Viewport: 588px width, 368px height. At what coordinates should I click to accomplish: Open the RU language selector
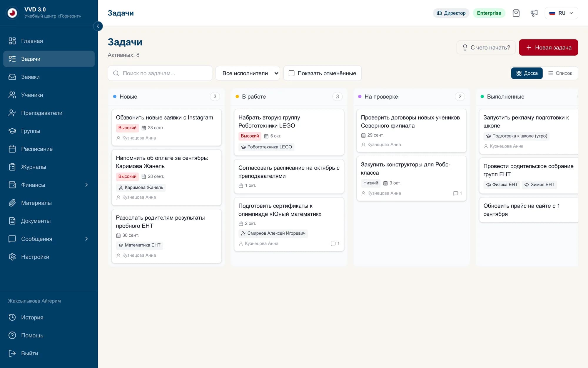(561, 13)
